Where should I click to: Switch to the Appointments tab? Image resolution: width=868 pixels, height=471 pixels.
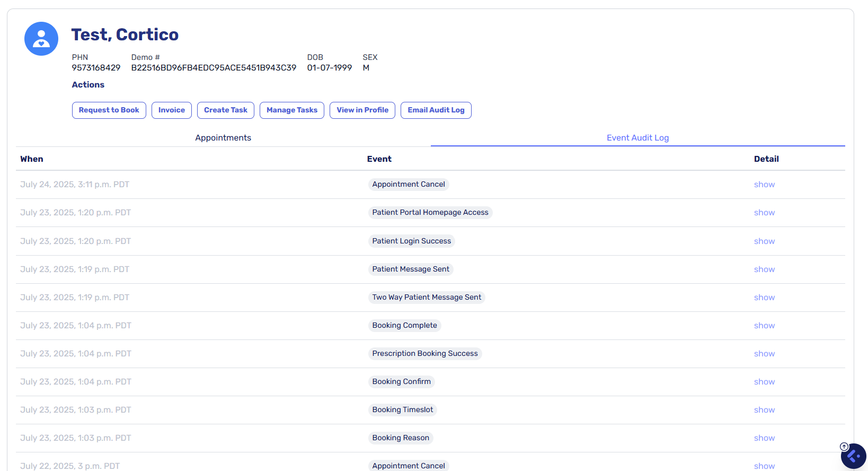[223, 138]
